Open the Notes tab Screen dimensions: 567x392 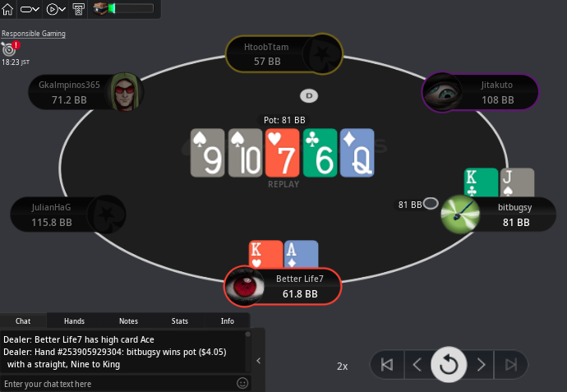point(128,321)
